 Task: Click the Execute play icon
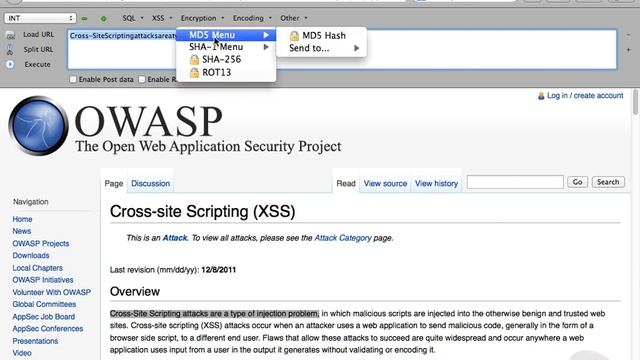(x=10, y=64)
